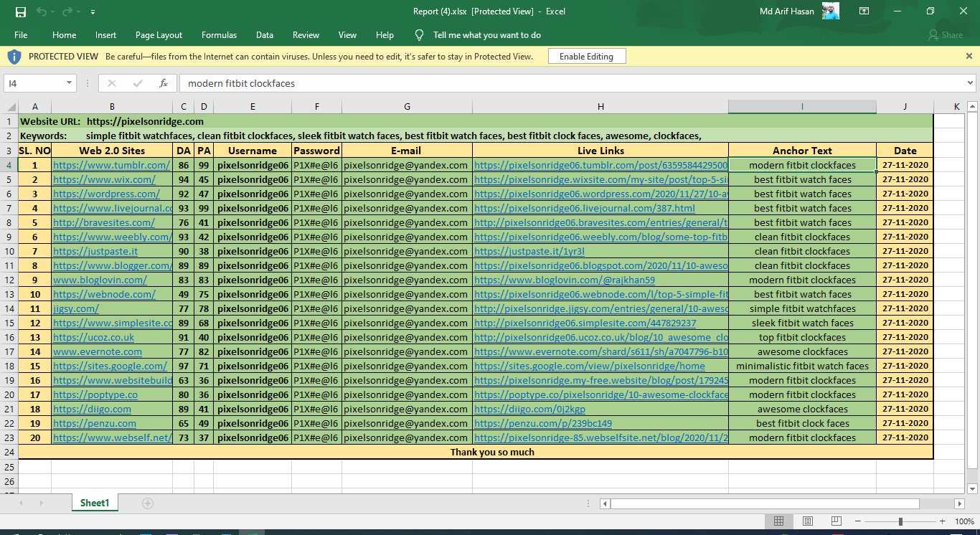The image size is (980, 535).
Task: Click the Save icon in title bar
Action: click(20, 12)
